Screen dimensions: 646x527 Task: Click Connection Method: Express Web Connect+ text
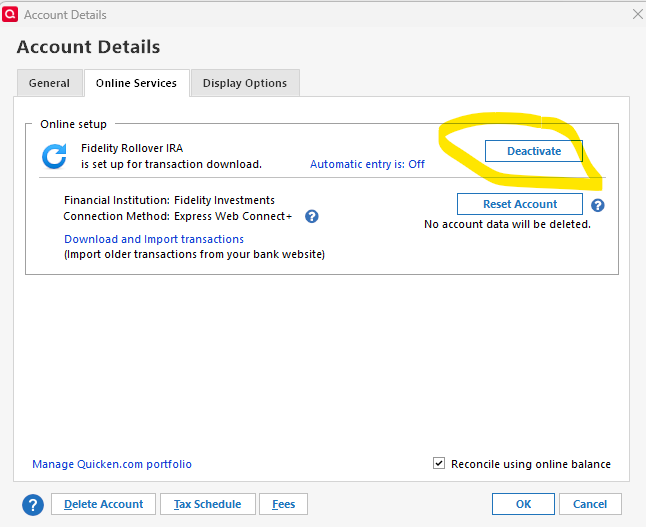click(x=178, y=216)
